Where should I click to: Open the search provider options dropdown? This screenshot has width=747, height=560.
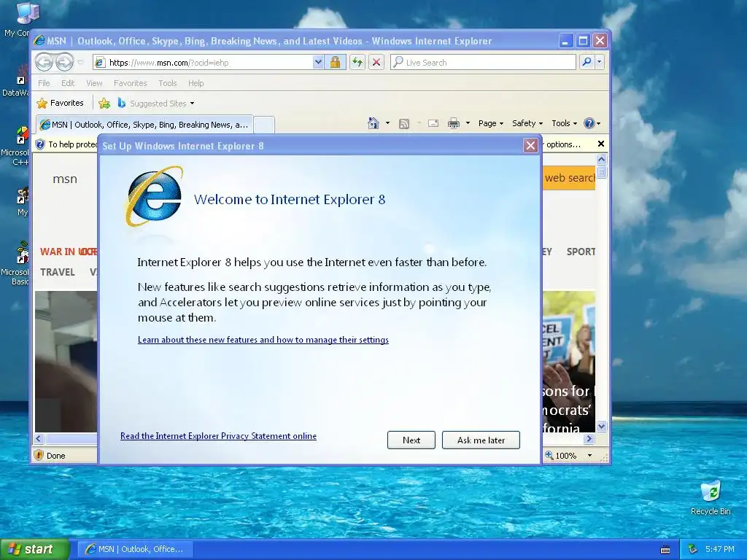(x=600, y=62)
